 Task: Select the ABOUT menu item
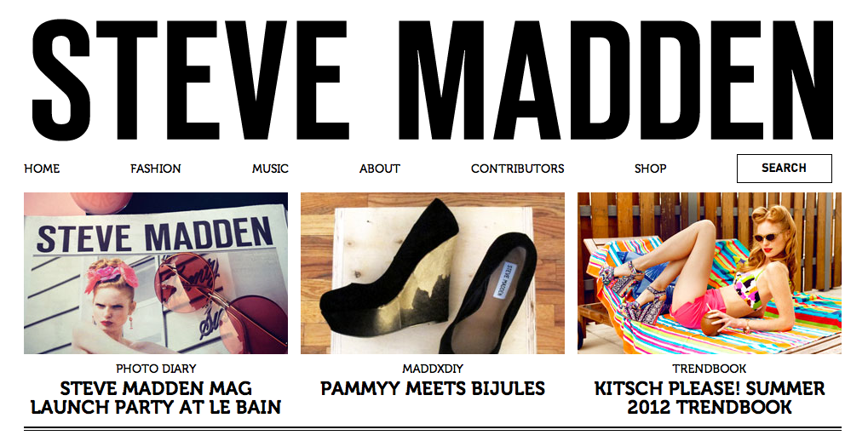tap(380, 169)
